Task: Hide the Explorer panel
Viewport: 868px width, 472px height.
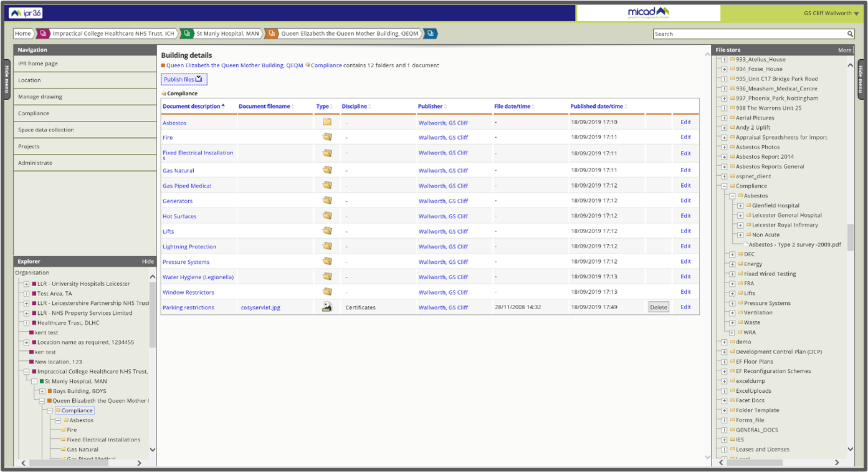Action: point(148,261)
